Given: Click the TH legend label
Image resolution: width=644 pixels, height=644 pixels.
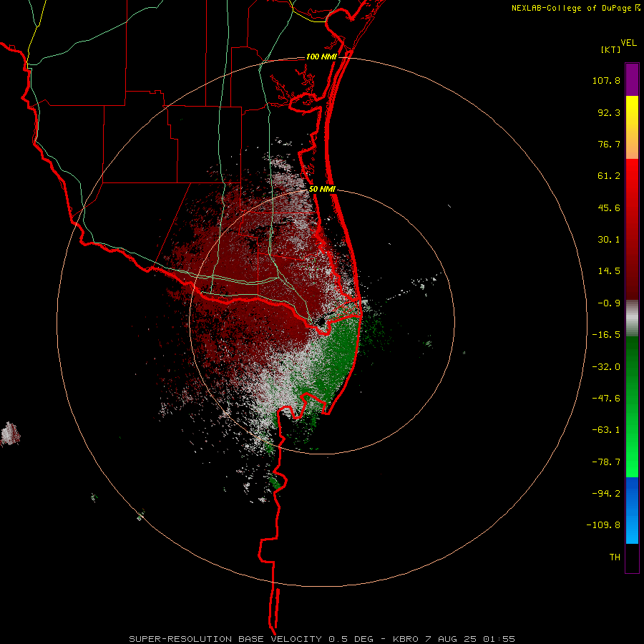Looking at the screenshot, I should 615,557.
